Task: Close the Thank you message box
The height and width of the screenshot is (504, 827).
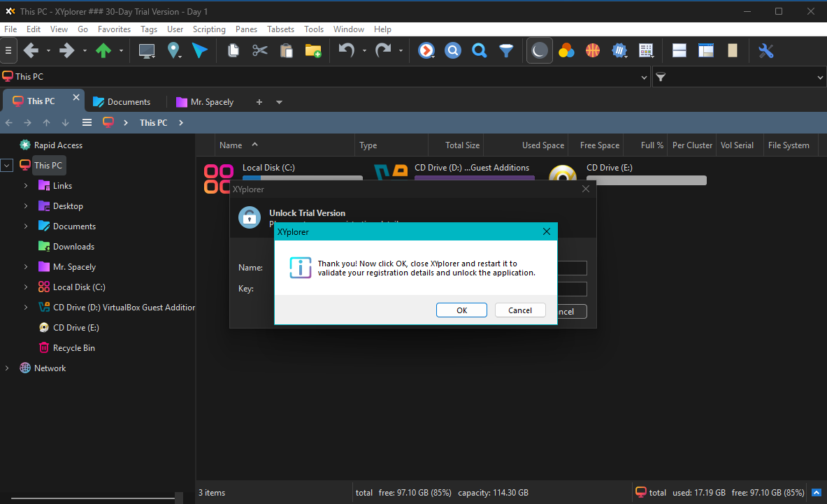Action: pyautogui.click(x=547, y=231)
